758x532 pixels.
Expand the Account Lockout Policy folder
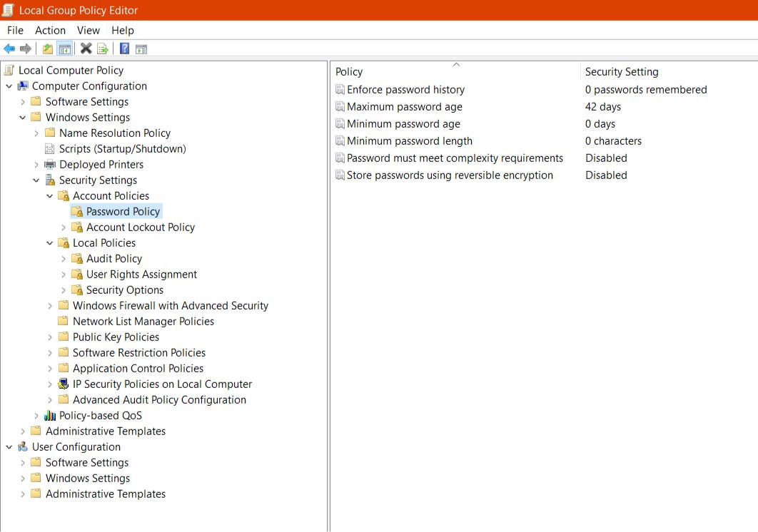coord(64,227)
